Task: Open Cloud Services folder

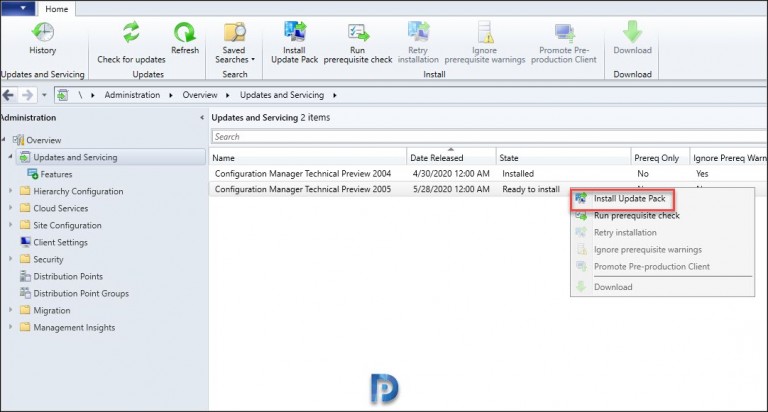Action: [x=60, y=208]
